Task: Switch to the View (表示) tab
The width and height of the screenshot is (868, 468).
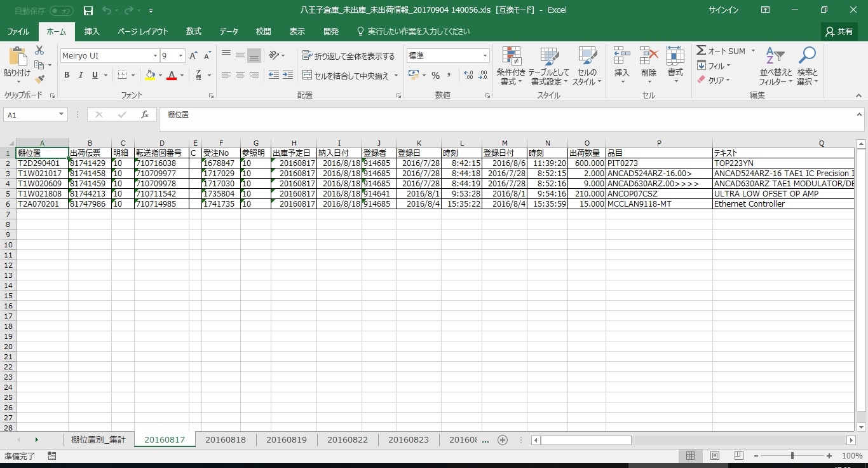Action: point(297,32)
